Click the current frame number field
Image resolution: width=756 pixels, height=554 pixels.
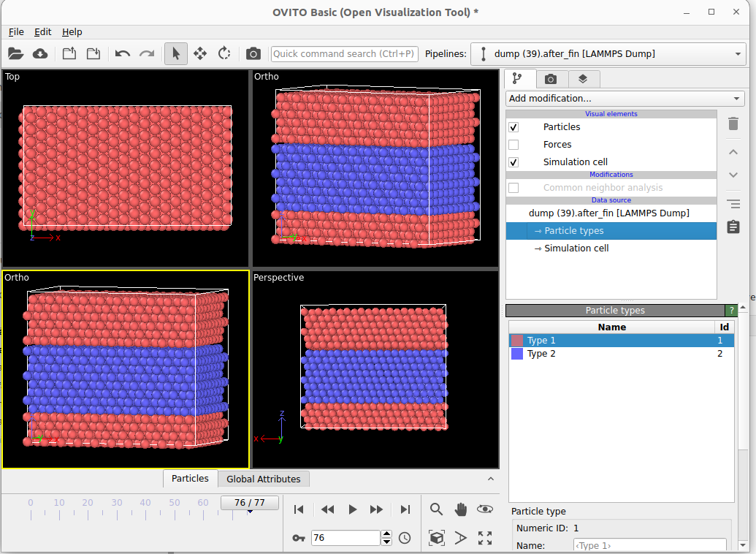346,538
